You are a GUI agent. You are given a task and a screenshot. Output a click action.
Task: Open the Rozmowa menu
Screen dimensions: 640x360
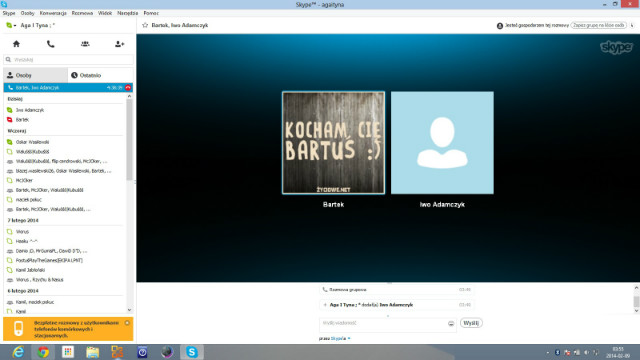click(x=82, y=13)
